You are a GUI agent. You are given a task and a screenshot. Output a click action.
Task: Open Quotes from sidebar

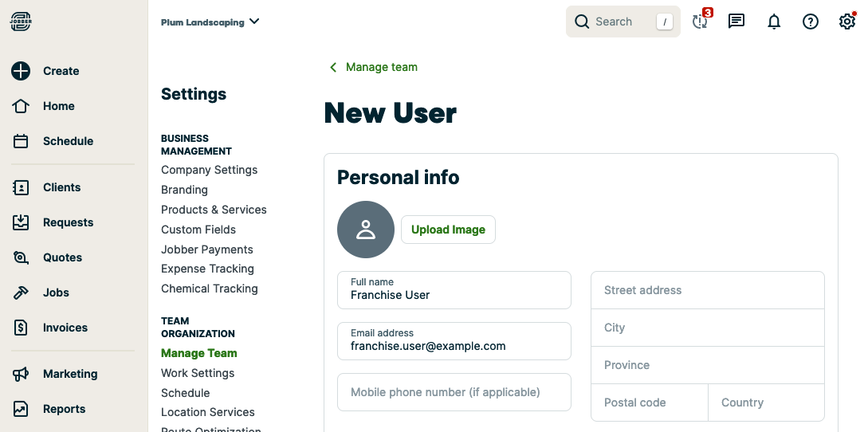click(x=62, y=257)
